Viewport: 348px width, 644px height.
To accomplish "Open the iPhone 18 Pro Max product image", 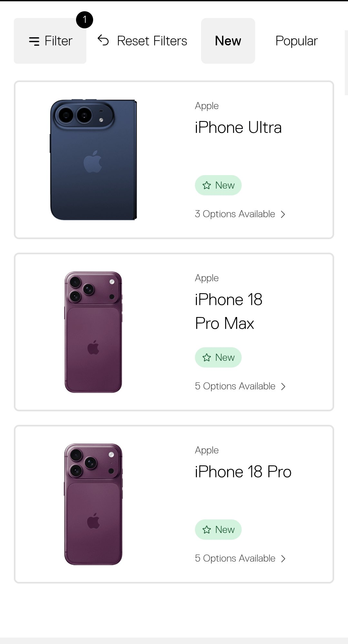I will 93,332.
